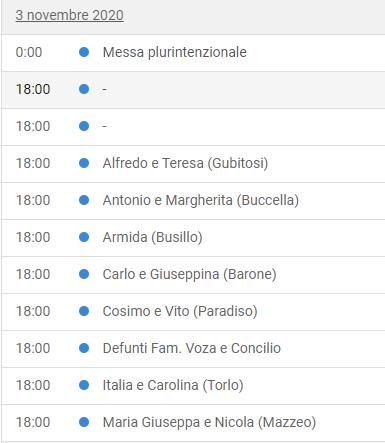
Task: Click blue dot beside Messa plurintenzionale
Action: [x=84, y=52]
